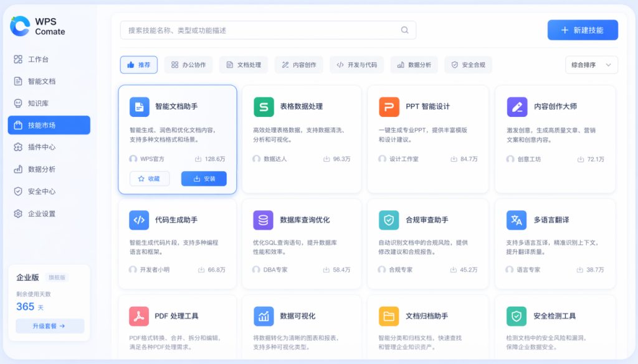Click the 128.6万 download count

pyautogui.click(x=210, y=159)
